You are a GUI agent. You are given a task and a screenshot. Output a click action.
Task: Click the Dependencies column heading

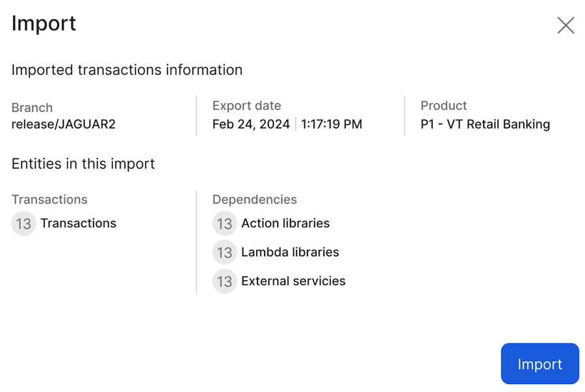click(254, 200)
